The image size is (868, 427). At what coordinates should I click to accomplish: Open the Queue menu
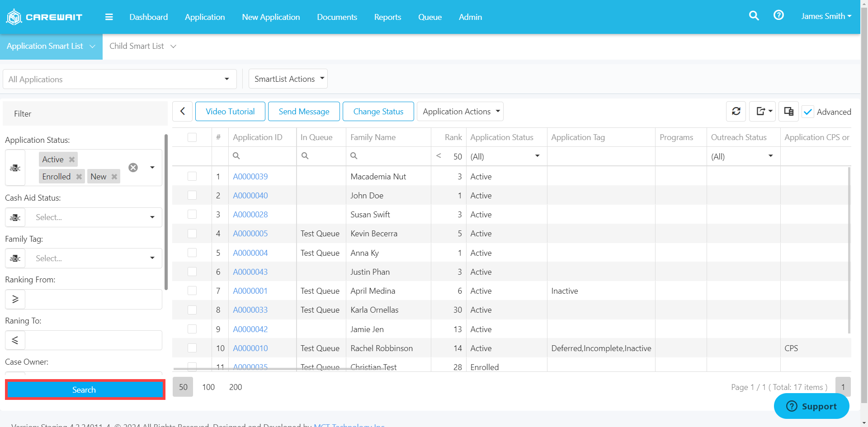(429, 17)
